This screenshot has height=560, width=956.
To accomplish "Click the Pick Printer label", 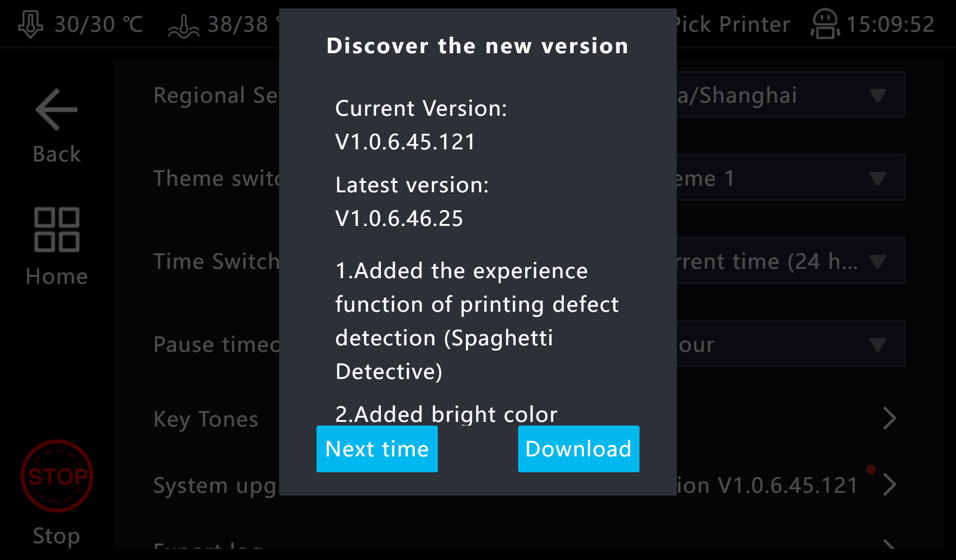I will (733, 24).
